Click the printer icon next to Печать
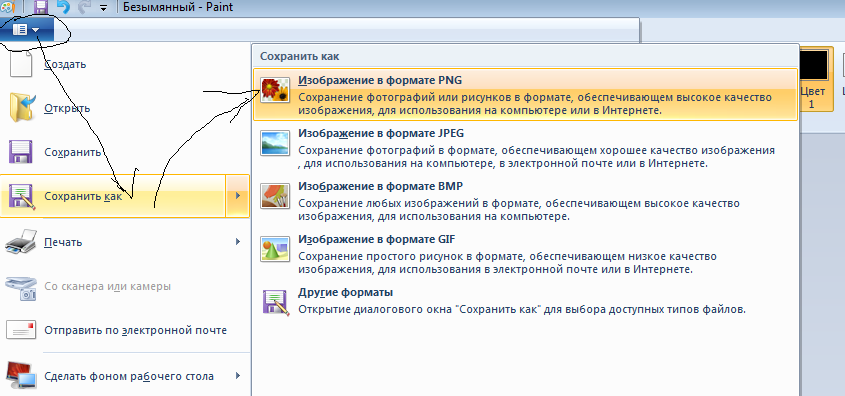Screen dimensions: 845x396 pos(21,241)
